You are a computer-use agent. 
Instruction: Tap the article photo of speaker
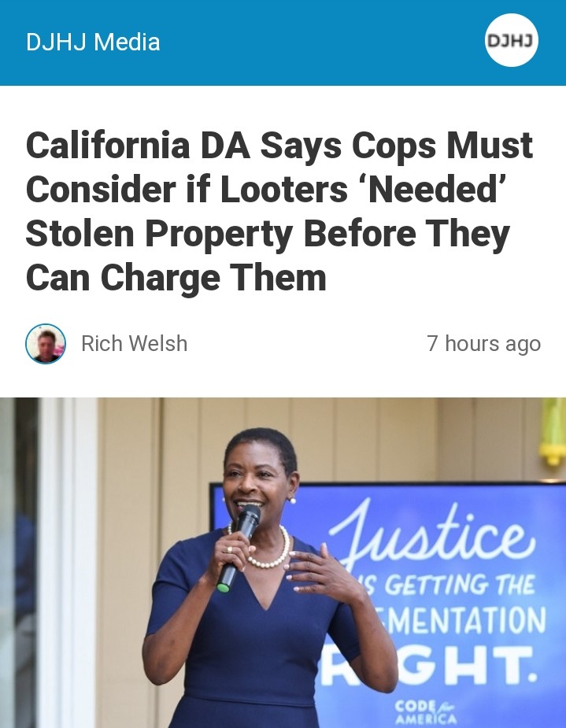coord(283,563)
